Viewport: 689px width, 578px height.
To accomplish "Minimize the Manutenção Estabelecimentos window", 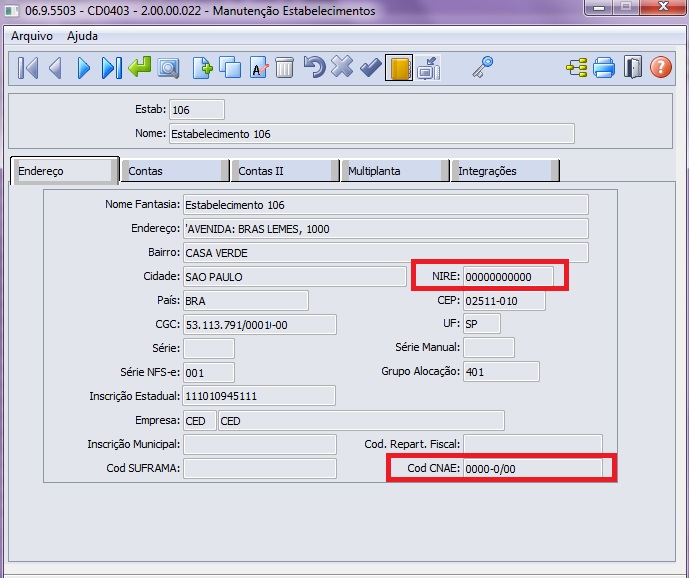I will coord(599,7).
